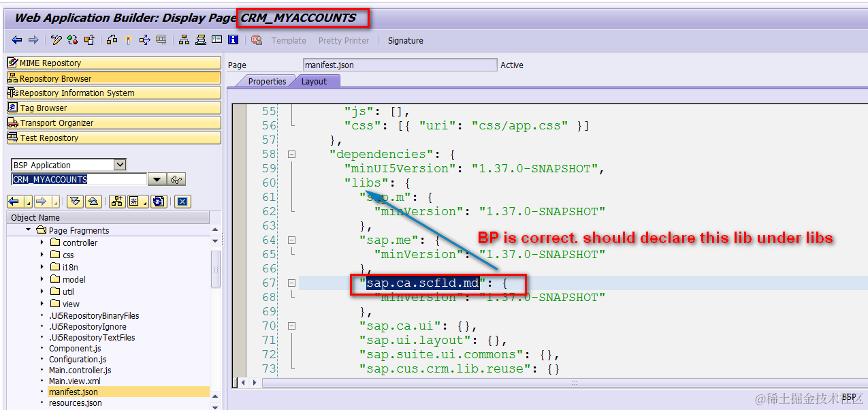Click the Collapse All Nodes icon

pyautogui.click(x=93, y=201)
